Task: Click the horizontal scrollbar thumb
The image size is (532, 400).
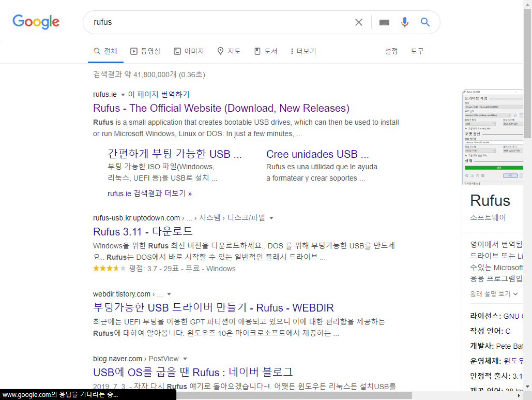Action: tap(294, 395)
